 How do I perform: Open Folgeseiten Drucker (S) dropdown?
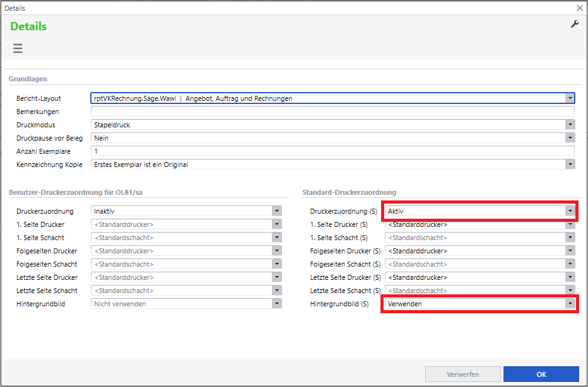pos(570,251)
